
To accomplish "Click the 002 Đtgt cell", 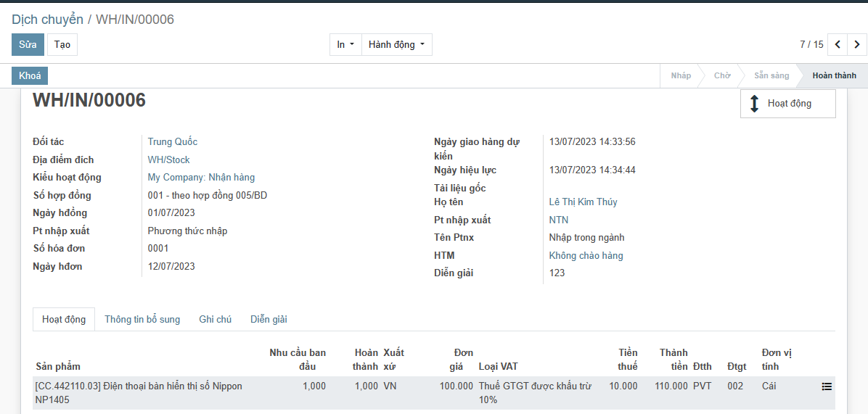I will pos(735,386).
